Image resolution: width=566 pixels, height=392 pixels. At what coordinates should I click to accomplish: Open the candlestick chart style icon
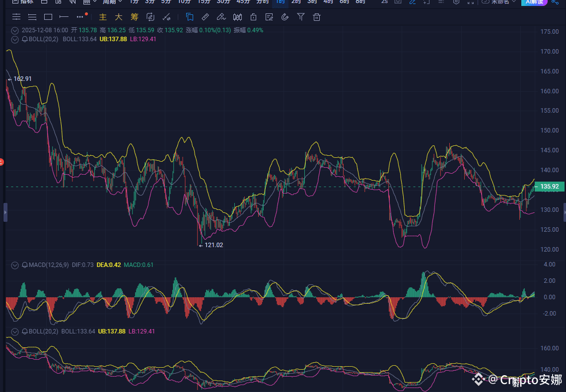coord(237,17)
